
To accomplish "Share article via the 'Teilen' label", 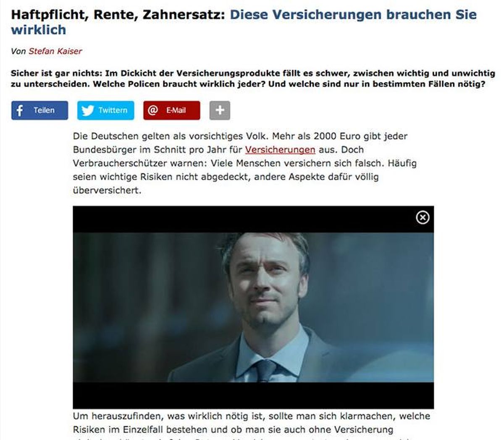I will pos(44,110).
